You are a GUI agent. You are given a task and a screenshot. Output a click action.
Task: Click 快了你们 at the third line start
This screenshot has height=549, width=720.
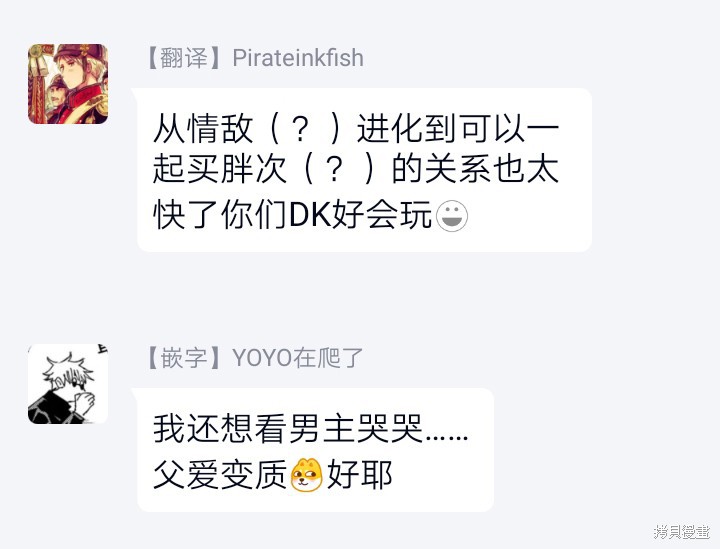click(221, 215)
